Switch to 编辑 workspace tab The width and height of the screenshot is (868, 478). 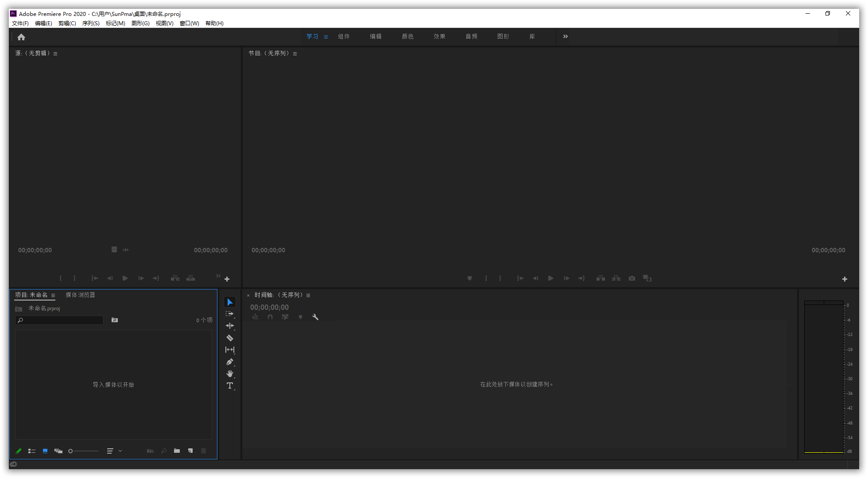pyautogui.click(x=376, y=36)
